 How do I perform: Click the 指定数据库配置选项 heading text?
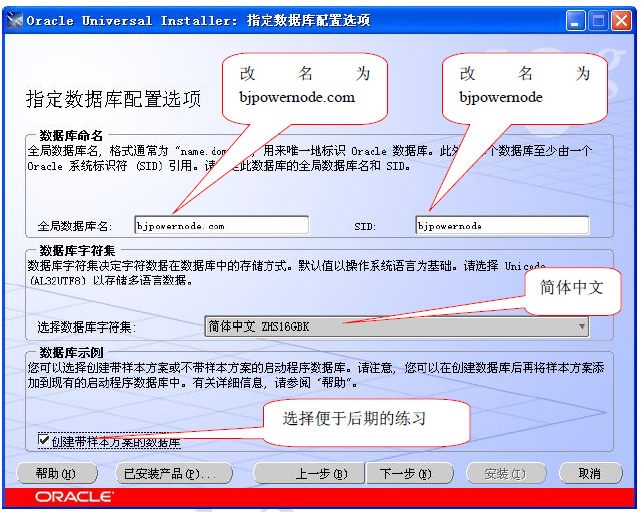tap(113, 99)
